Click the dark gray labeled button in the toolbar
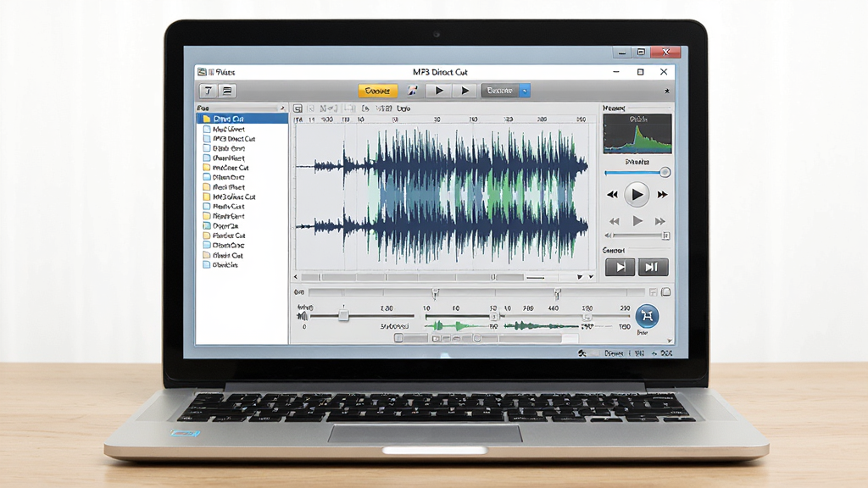Viewport: 868px width, 488px height. coord(500,90)
